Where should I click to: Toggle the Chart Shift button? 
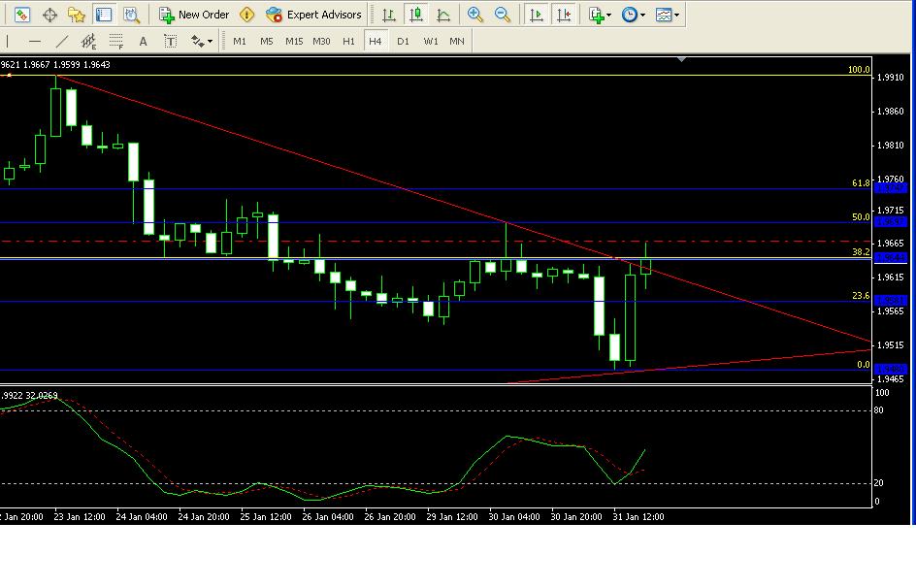coord(565,15)
